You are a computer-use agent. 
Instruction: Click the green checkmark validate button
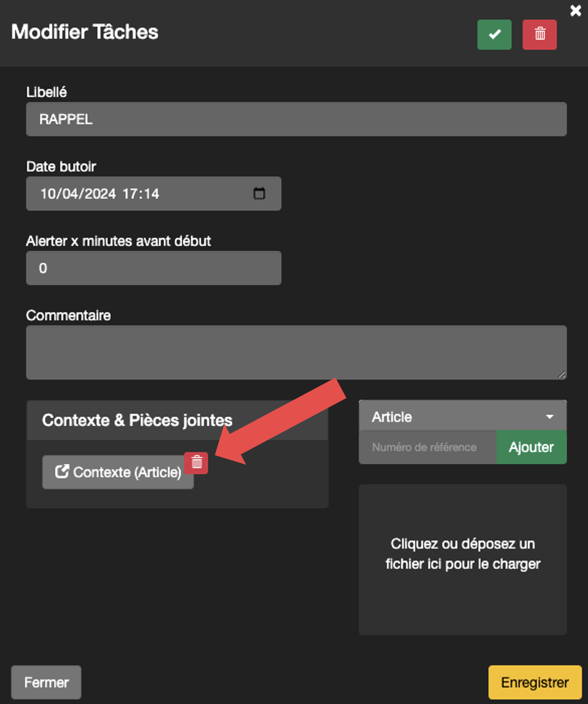click(494, 34)
